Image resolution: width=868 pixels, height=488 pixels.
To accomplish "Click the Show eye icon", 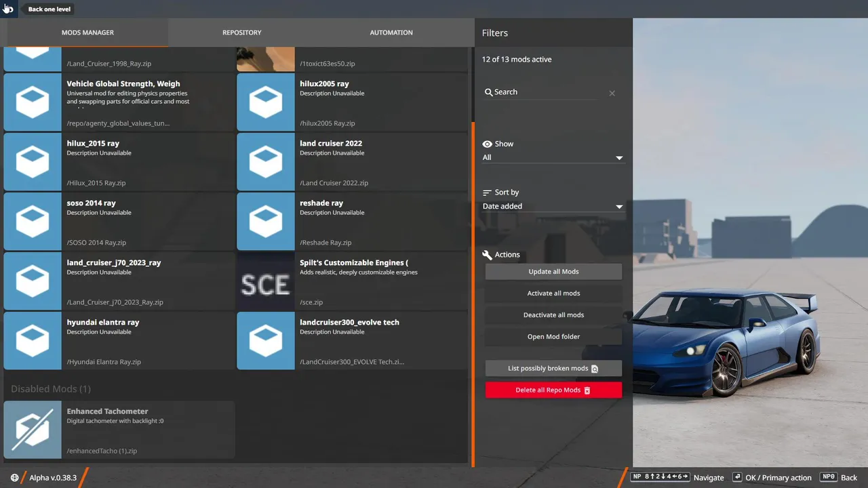I will 487,144.
